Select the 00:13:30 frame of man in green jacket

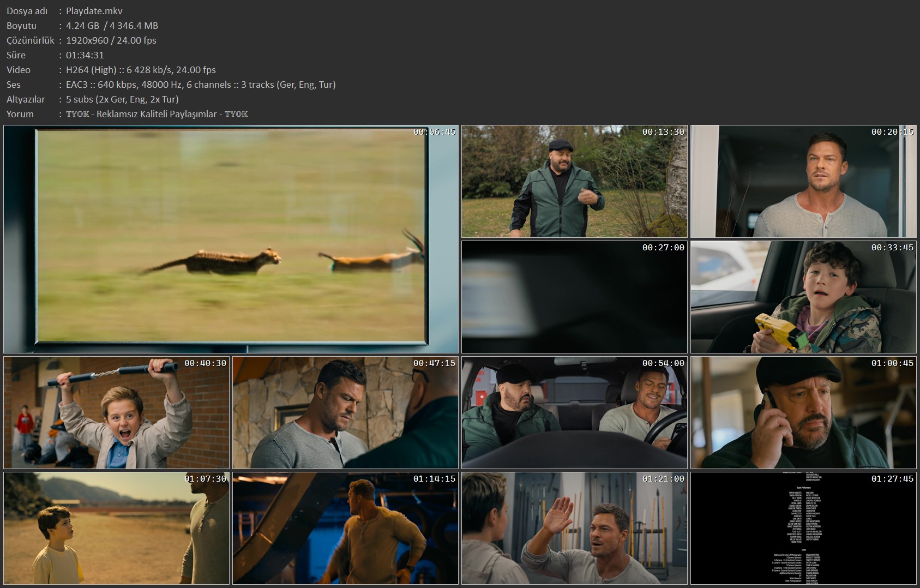(x=574, y=182)
